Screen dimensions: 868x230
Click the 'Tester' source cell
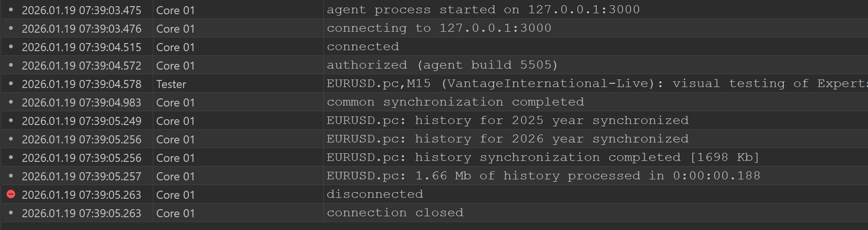point(171,84)
